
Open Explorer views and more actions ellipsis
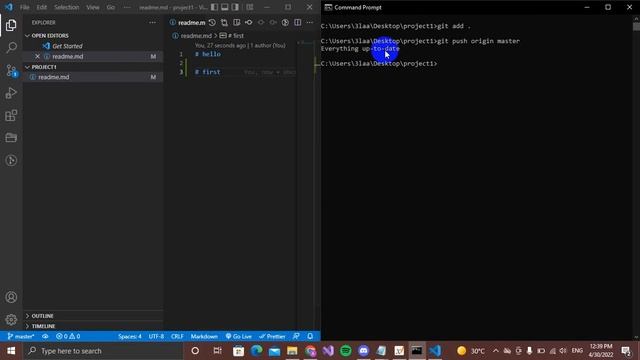click(x=152, y=22)
